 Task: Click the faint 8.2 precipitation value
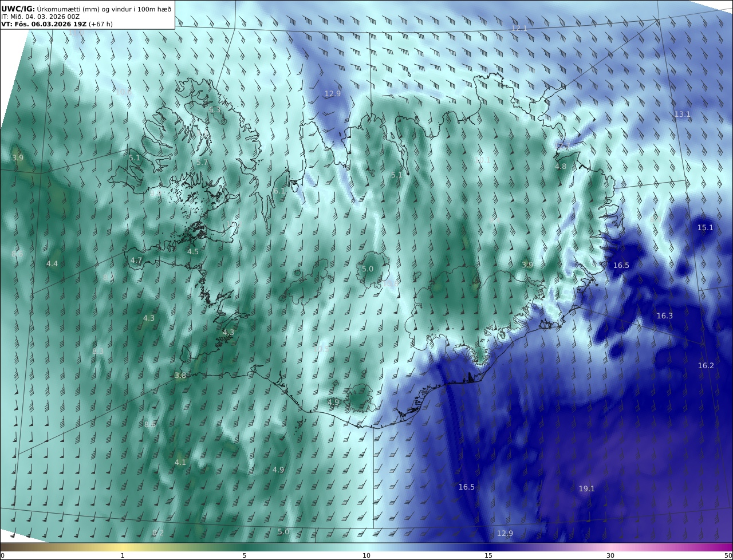pyautogui.click(x=158, y=533)
